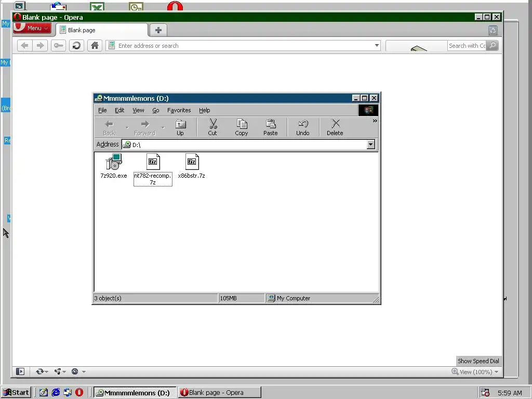Click the 5:59 AM clock
Screen dimensions: 532x399
510,393
